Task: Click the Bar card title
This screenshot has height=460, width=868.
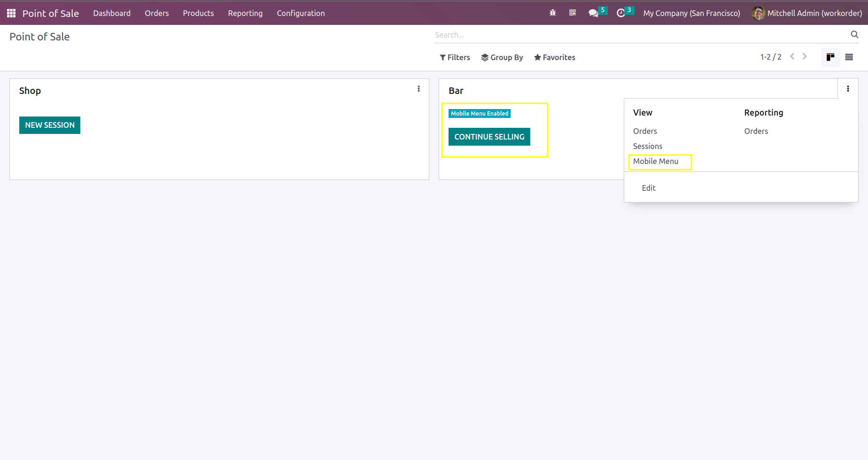Action: click(x=456, y=91)
